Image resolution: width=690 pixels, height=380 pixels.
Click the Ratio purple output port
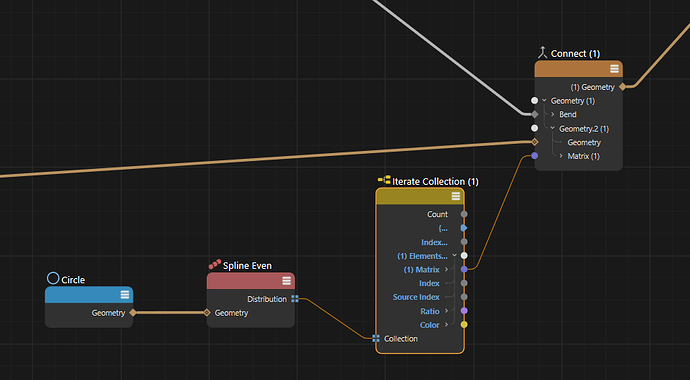(x=464, y=311)
